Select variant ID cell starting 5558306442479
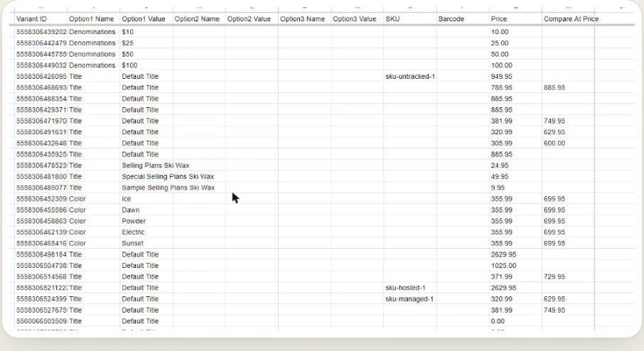Image resolution: width=644 pixels, height=351 pixels. (41, 43)
